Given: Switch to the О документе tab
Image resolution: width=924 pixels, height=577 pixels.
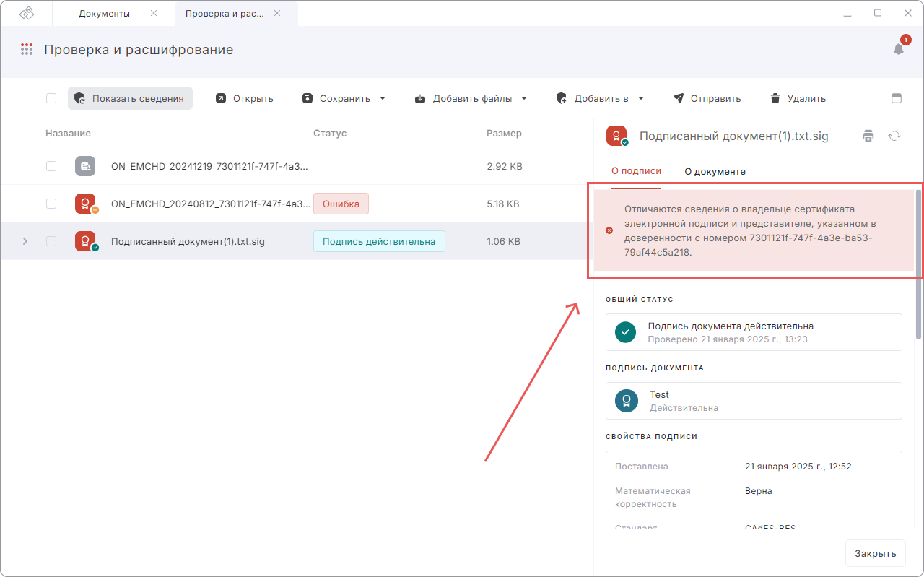Looking at the screenshot, I should coord(715,171).
